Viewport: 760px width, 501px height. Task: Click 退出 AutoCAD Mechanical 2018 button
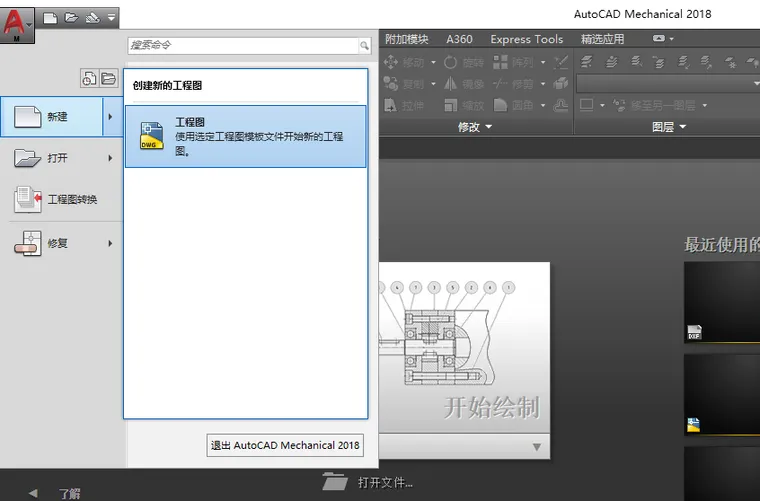point(285,445)
